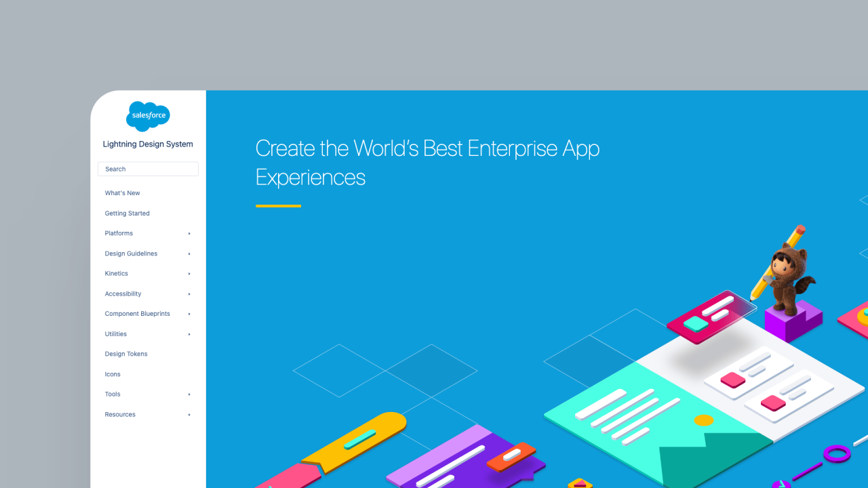This screenshot has height=488, width=868.
Task: Open the Platforms section
Action: 119,233
